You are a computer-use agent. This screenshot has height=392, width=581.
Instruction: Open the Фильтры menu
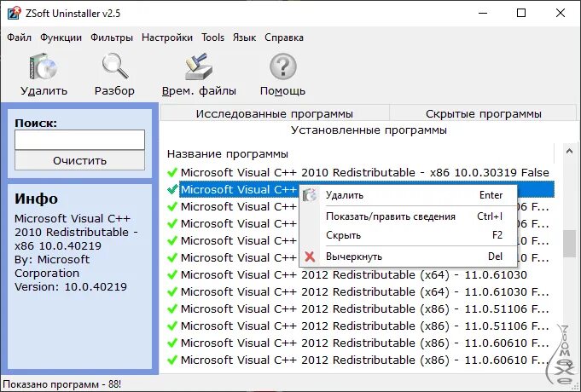tap(112, 37)
